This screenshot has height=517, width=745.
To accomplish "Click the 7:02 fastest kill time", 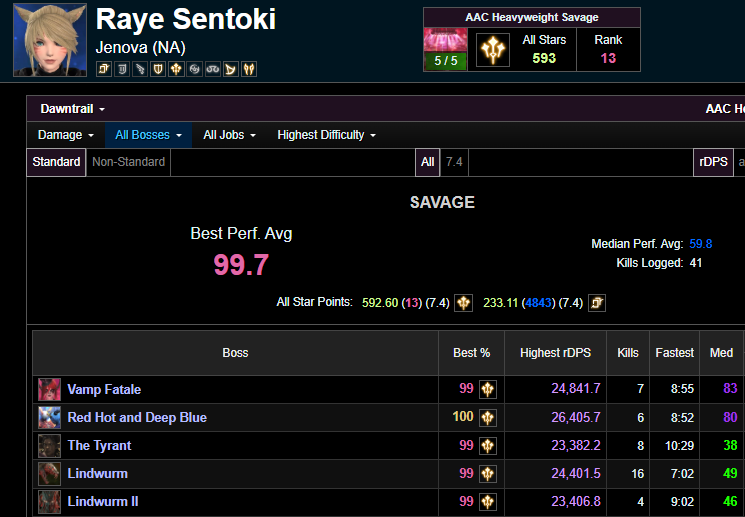I will coord(682,474).
